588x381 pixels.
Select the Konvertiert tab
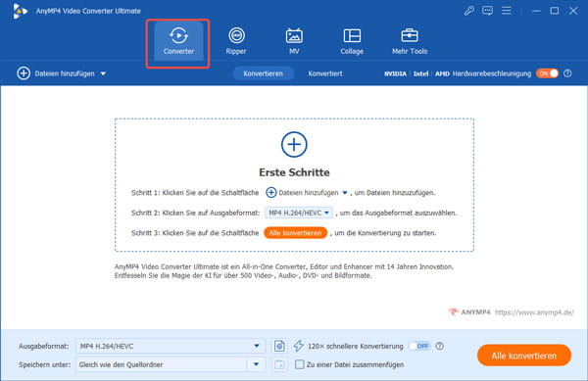tap(325, 73)
